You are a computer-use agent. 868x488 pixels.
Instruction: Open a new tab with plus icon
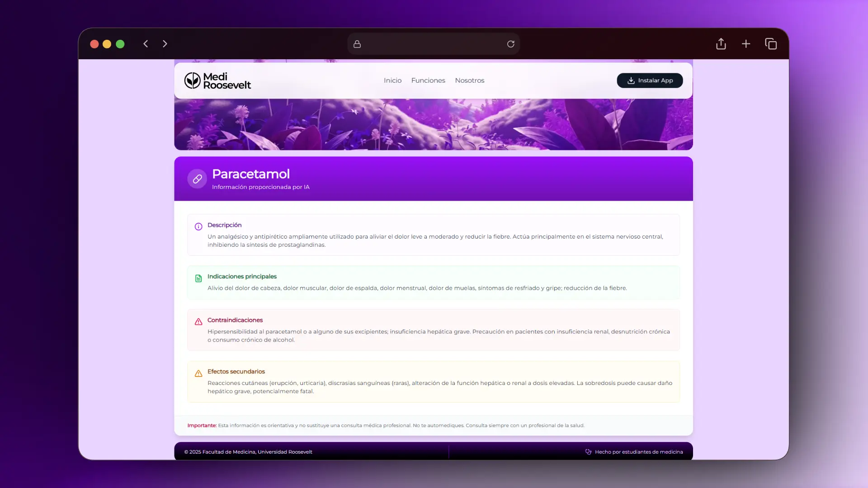pos(746,44)
